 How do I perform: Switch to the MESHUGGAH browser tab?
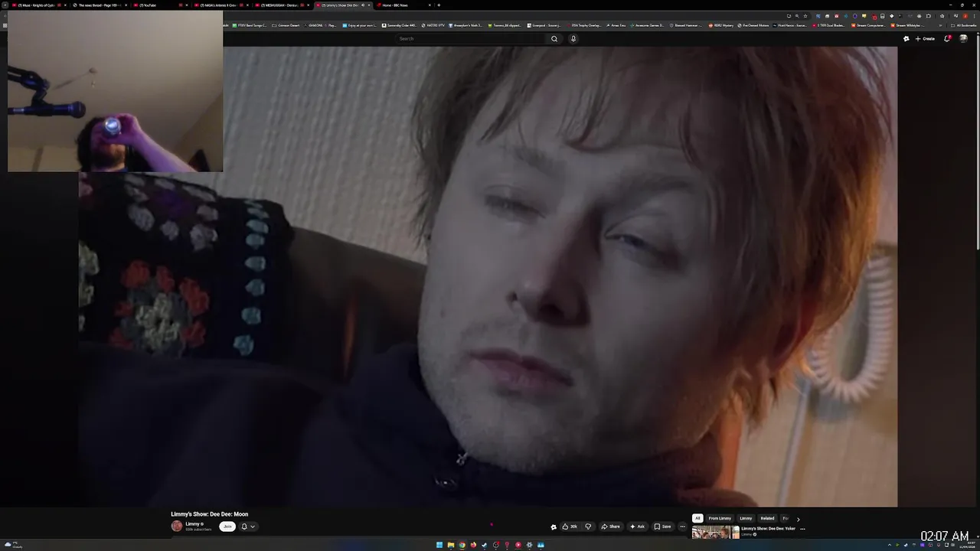pyautogui.click(x=281, y=5)
